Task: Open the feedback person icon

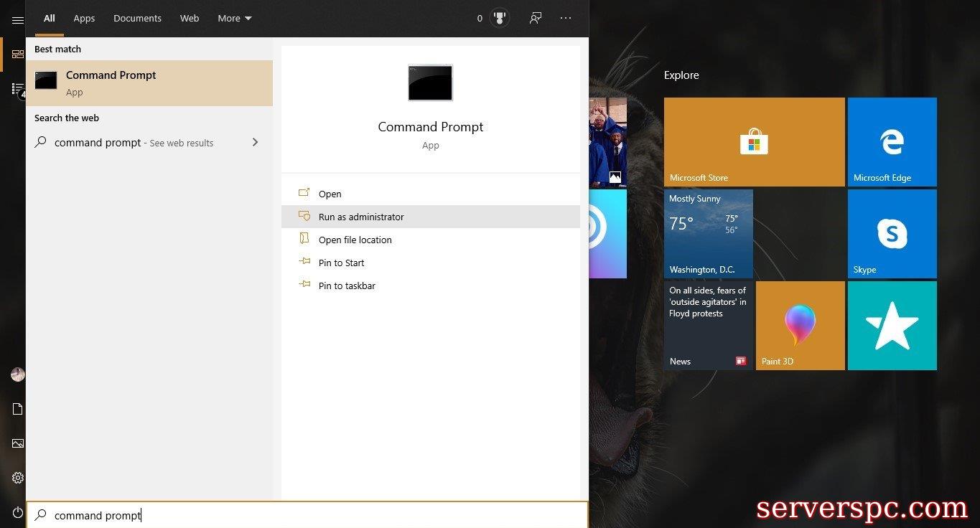Action: click(535, 19)
